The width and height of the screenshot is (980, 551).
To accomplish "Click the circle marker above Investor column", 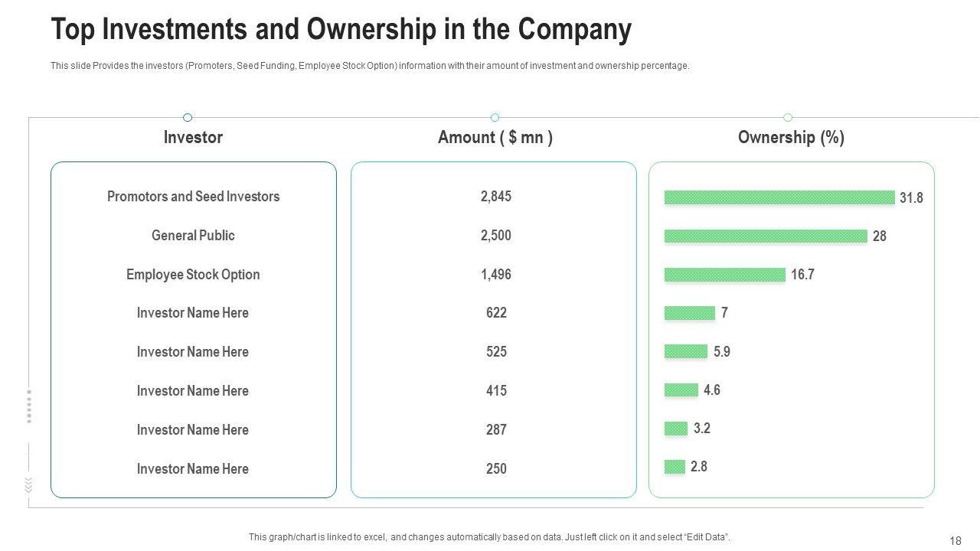I will tap(188, 117).
